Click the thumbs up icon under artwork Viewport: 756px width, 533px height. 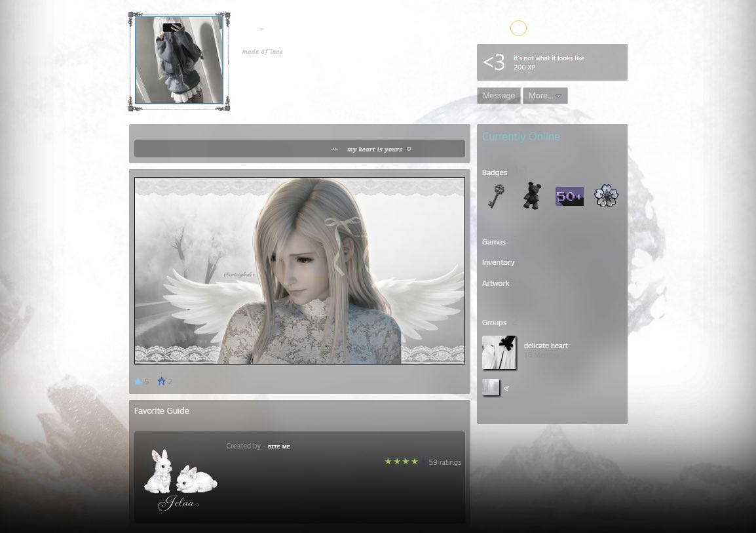point(139,382)
